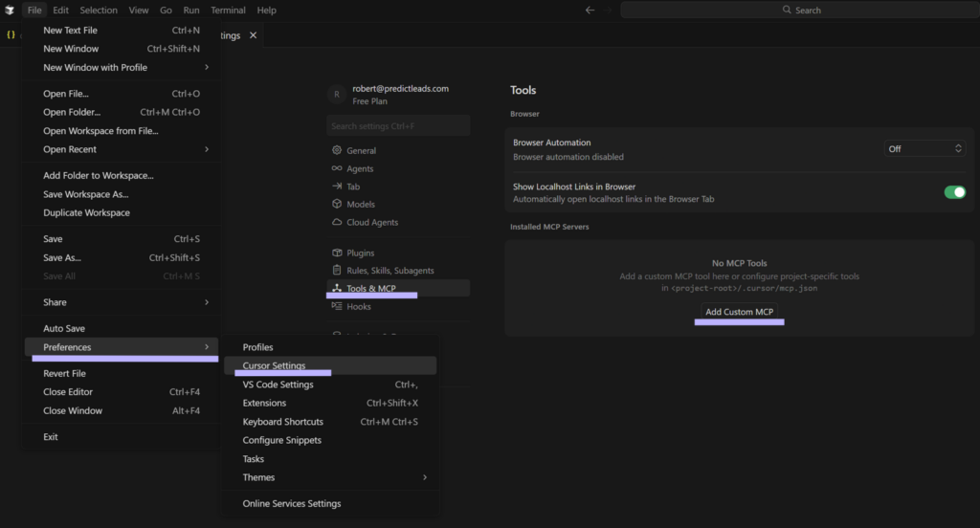
Task: Select Tasks in Preferences submenu
Action: point(330,458)
